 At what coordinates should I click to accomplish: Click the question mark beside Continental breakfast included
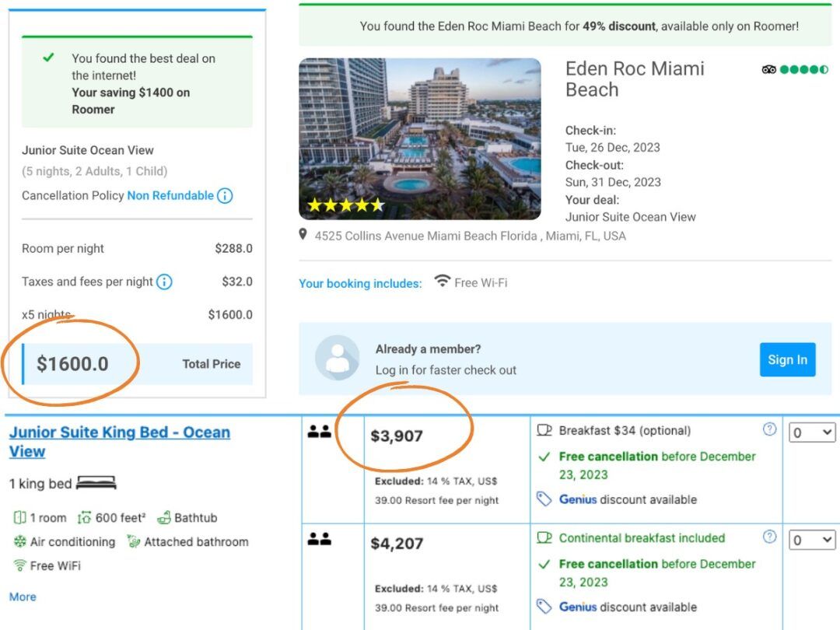tap(768, 537)
